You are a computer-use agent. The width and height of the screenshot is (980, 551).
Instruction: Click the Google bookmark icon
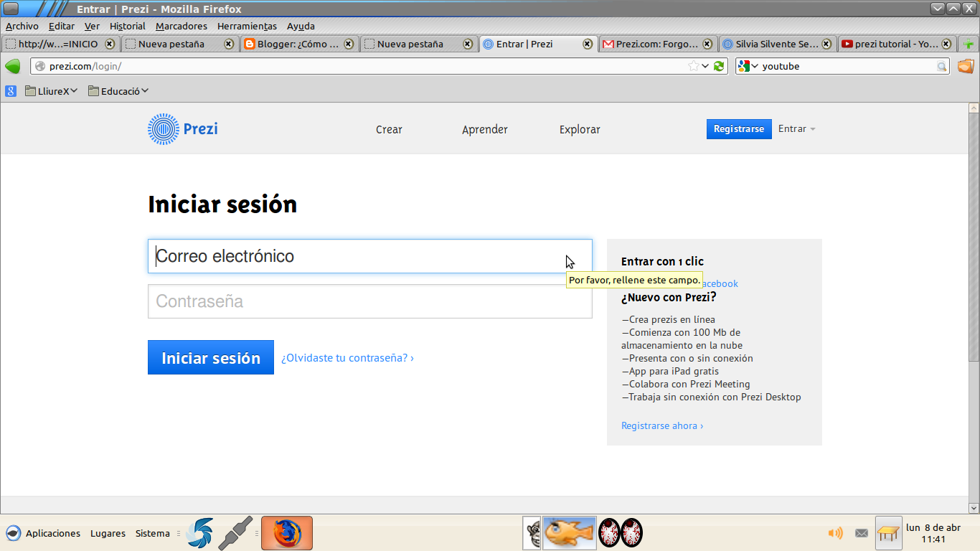pos(11,91)
